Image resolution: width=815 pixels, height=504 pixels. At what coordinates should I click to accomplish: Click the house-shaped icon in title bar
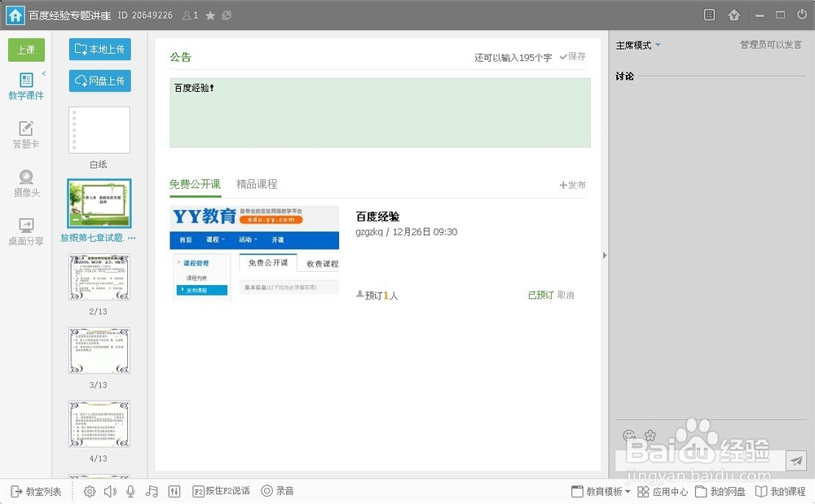pyautogui.click(x=734, y=15)
